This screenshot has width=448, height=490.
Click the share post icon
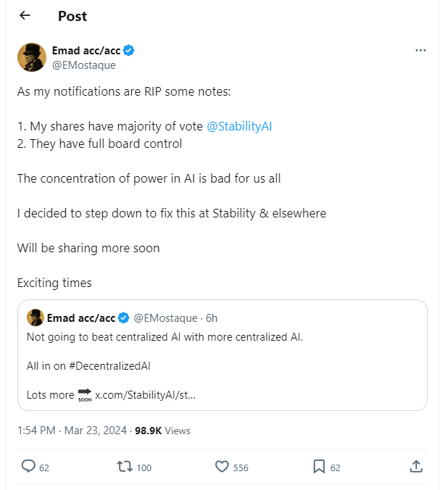416,467
